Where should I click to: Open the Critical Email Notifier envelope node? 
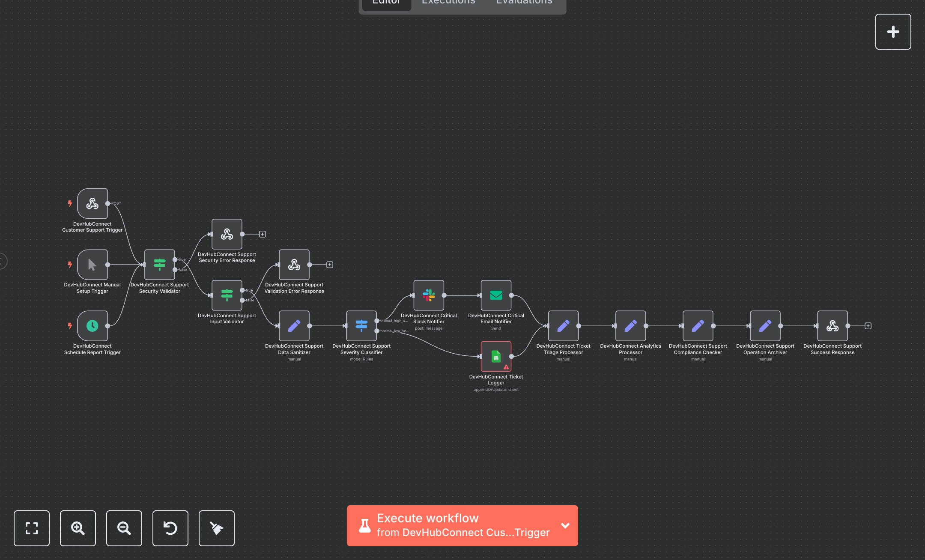pyautogui.click(x=496, y=295)
